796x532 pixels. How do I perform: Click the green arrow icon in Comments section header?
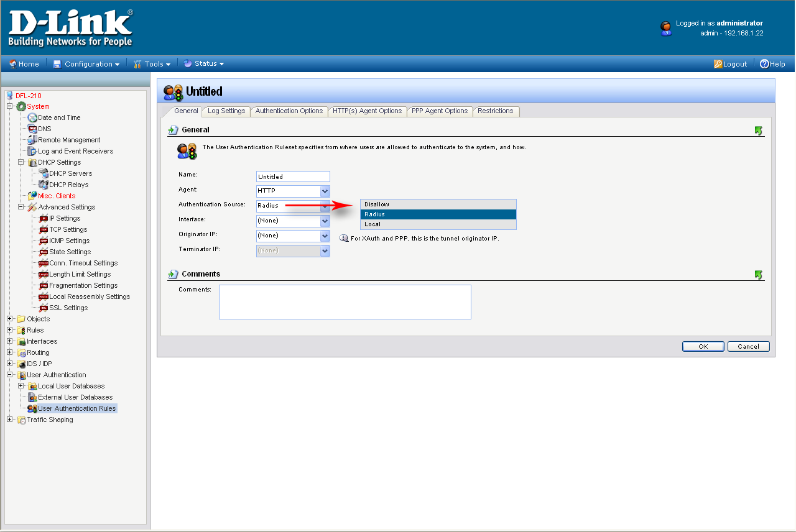758,275
